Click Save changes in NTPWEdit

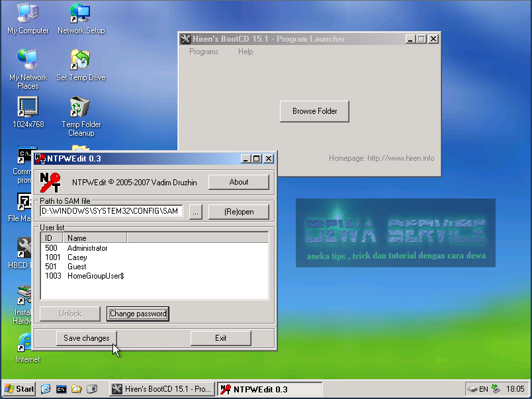pyautogui.click(x=86, y=337)
